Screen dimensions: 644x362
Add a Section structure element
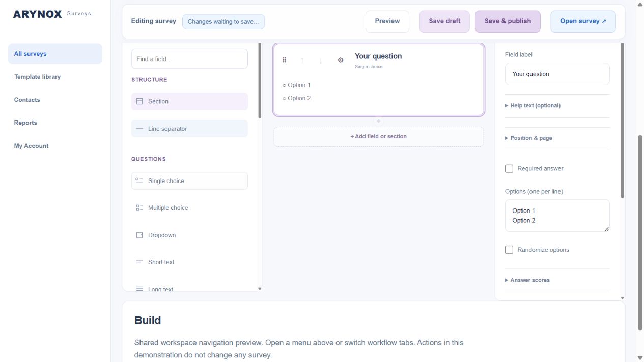point(189,101)
